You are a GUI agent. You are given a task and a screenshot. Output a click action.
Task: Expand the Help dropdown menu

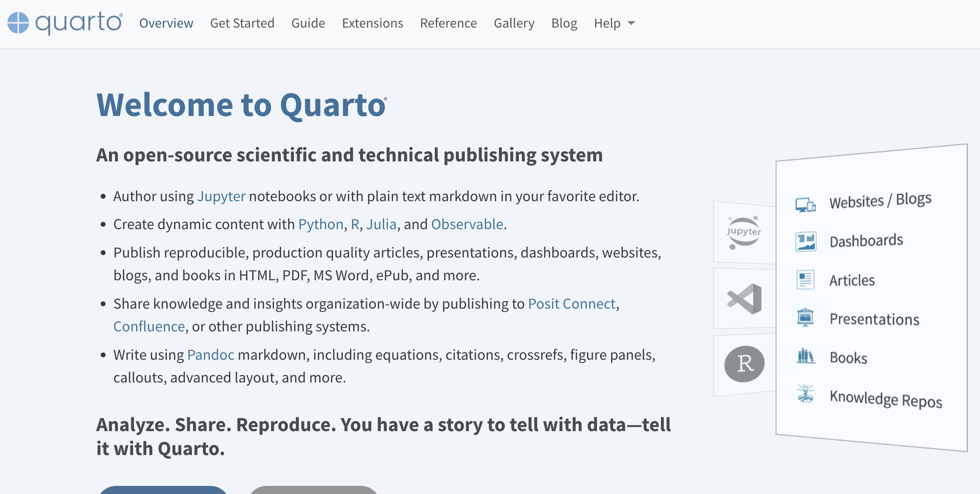coord(614,23)
